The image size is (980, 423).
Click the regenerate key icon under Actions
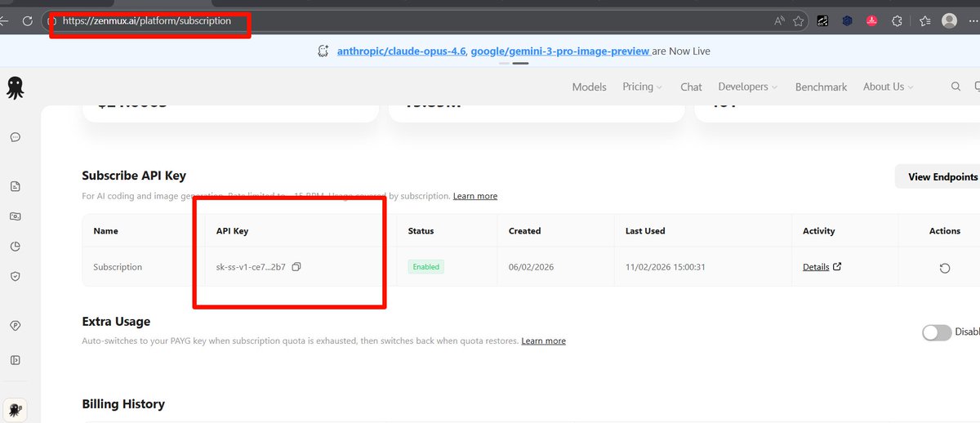coord(945,268)
